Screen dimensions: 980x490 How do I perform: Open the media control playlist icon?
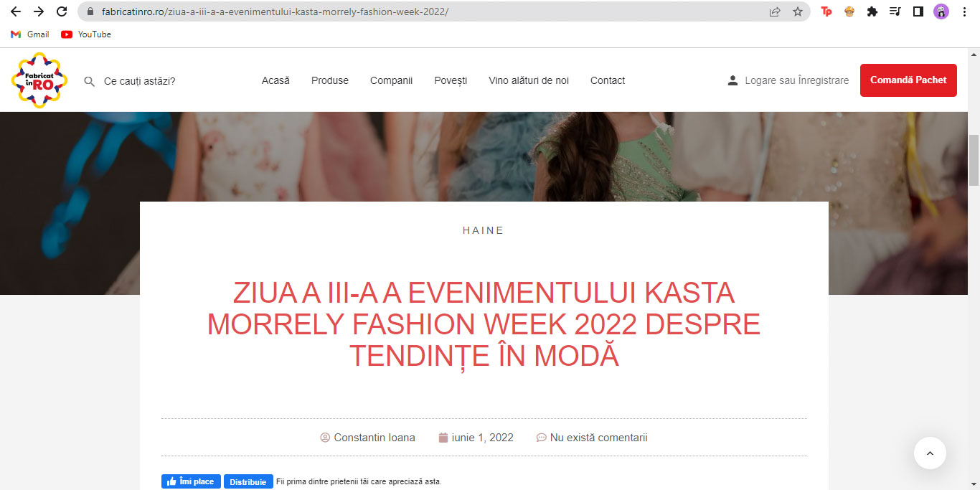click(895, 11)
